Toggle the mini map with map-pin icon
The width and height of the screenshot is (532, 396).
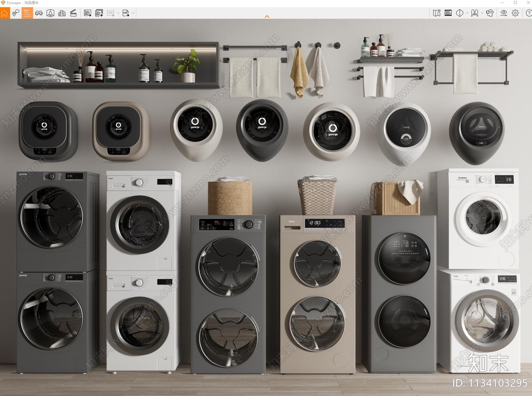[x=437, y=13]
